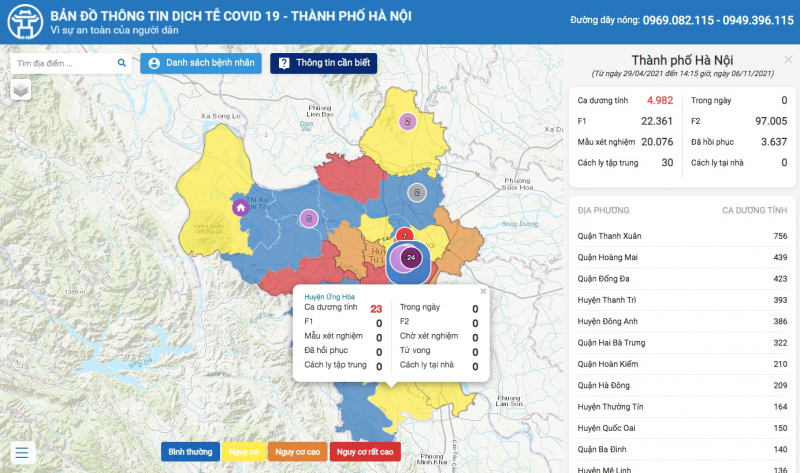Open 'Danh sách bệnh nhân' patient list
800x473 pixels.
pos(202,63)
